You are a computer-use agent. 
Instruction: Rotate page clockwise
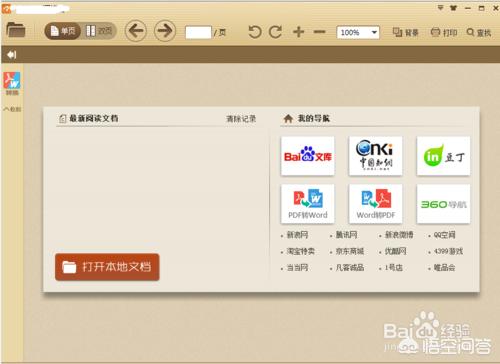click(276, 32)
